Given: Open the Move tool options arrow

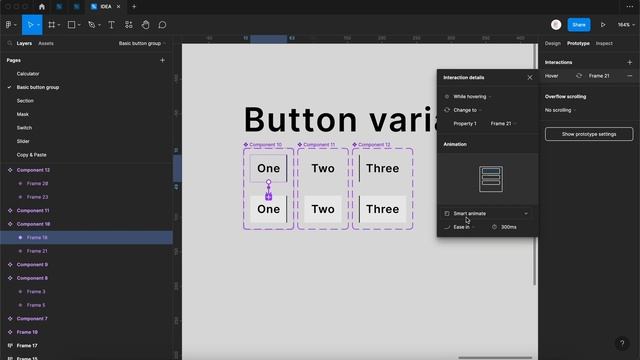Looking at the screenshot, I should (38, 25).
